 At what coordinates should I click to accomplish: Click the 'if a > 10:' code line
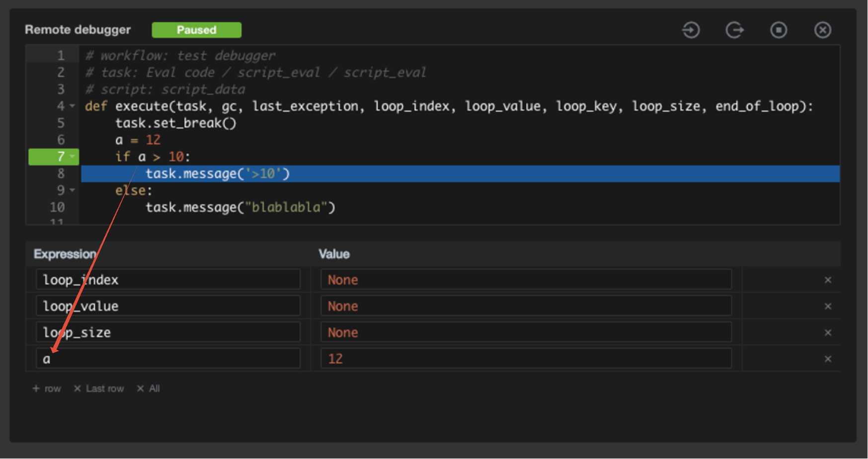point(153,157)
